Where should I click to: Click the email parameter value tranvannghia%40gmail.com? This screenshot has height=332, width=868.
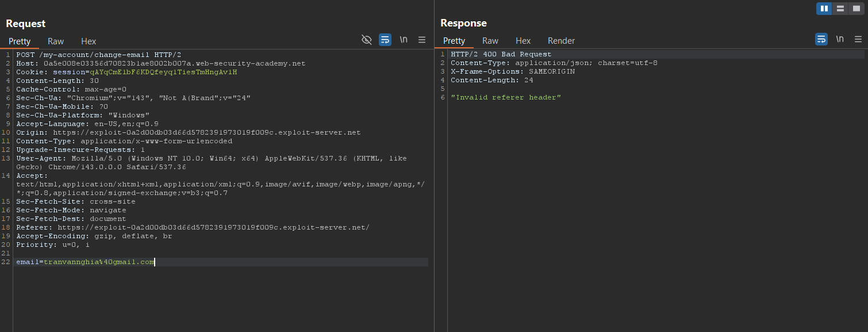(99, 262)
